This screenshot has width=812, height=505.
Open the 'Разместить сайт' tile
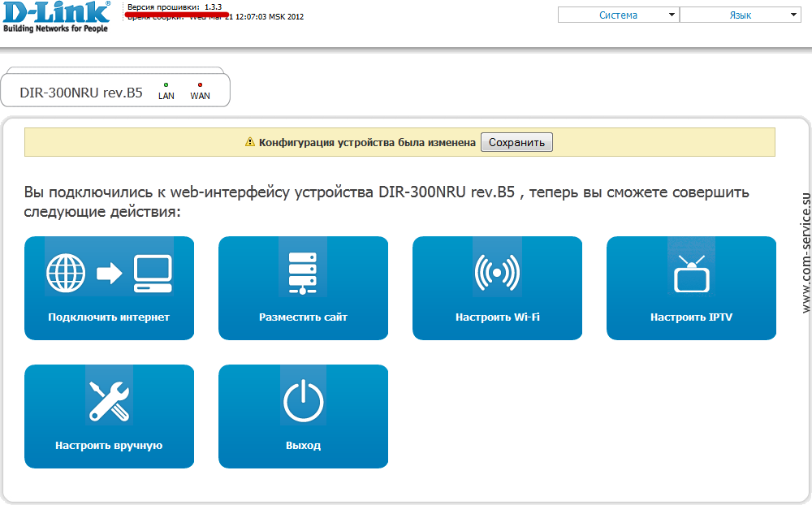click(x=303, y=288)
